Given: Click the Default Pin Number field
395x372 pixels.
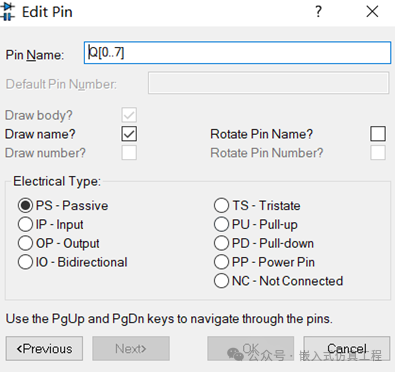Looking at the screenshot, I should [269, 83].
